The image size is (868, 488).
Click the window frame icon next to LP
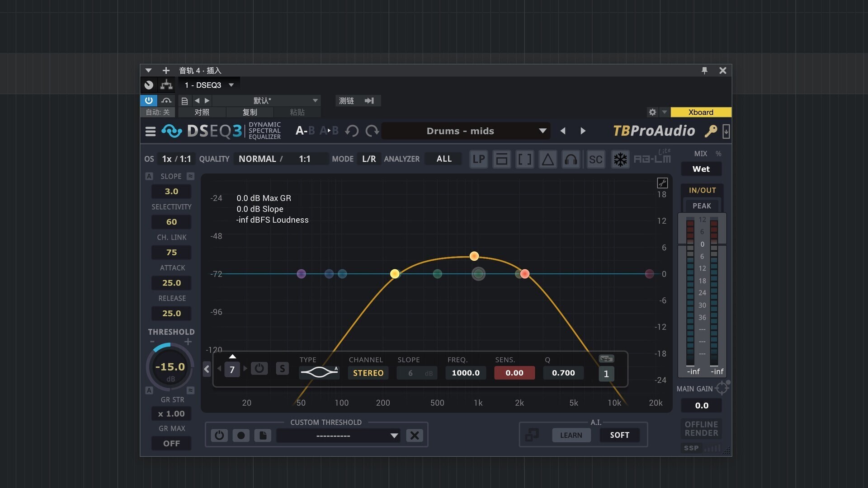click(502, 159)
